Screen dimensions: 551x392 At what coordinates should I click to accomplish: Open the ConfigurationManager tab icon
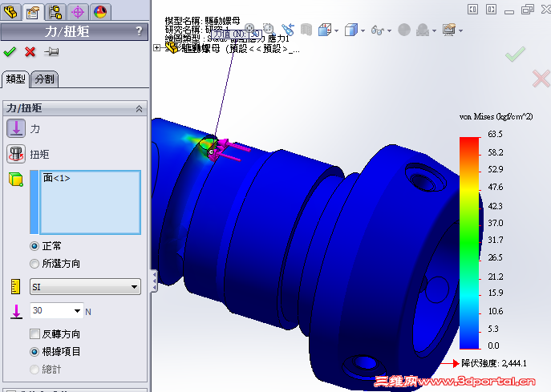click(x=55, y=12)
